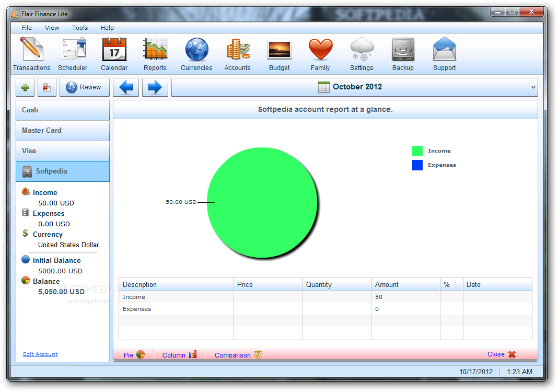Open the Settings cloud icon

pos(362,49)
